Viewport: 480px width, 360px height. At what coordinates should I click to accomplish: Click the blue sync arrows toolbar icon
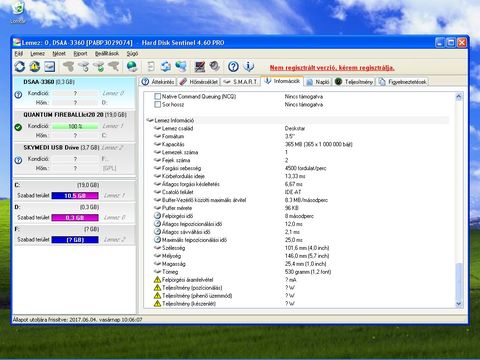coord(166,67)
